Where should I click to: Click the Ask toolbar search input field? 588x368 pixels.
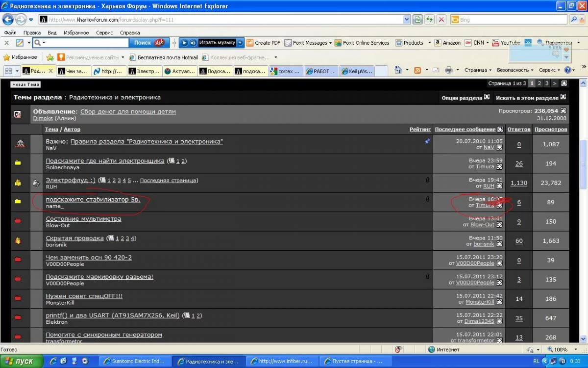81,43
